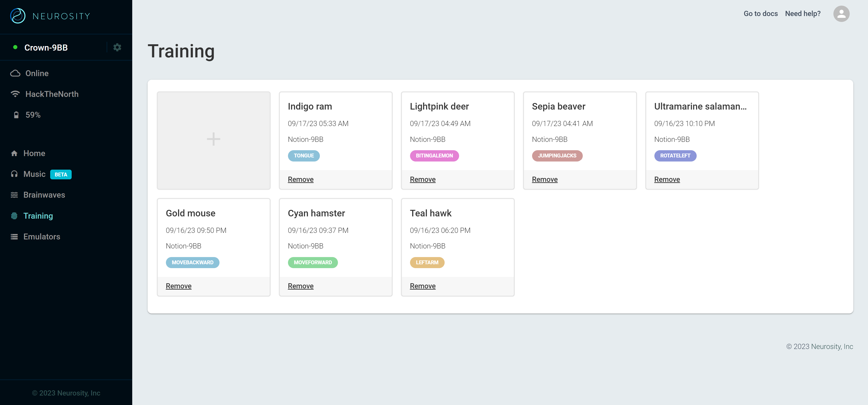Select the Crown-9BB device name

(x=46, y=48)
